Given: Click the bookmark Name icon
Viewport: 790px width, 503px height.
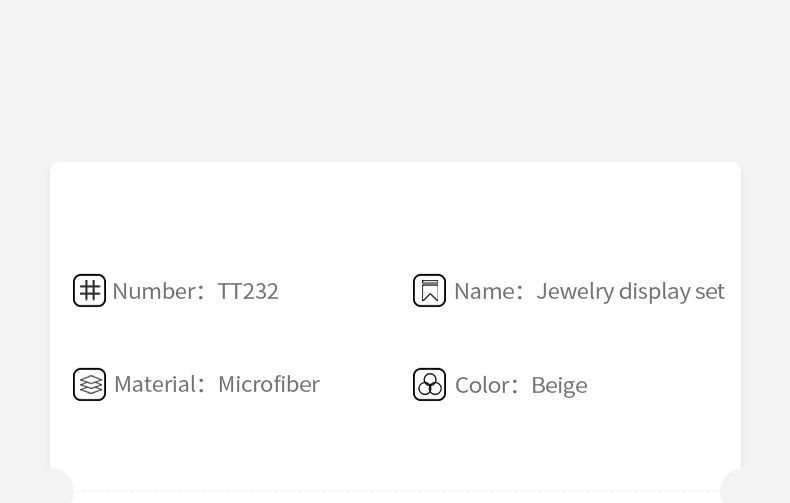Looking at the screenshot, I should 429,290.
